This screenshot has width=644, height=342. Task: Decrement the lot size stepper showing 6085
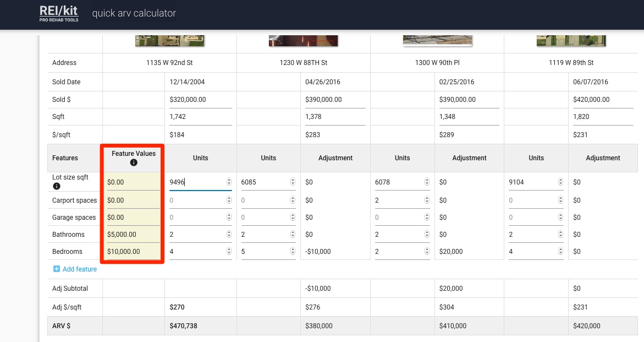click(x=291, y=184)
